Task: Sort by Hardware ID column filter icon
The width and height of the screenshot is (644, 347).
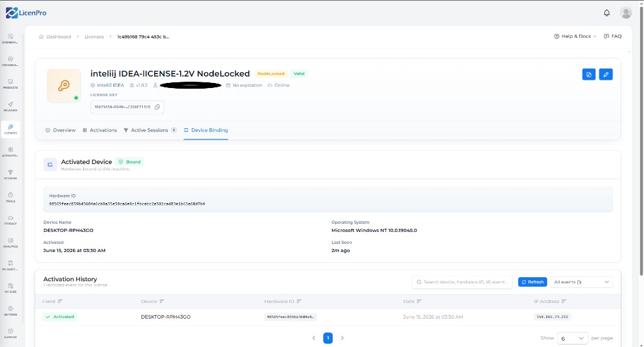Action: (299, 301)
